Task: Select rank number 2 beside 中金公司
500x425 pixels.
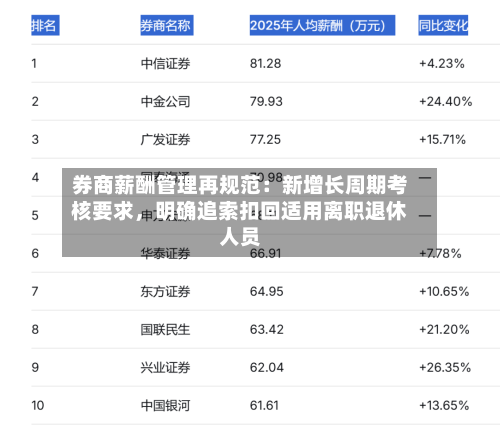Action: coord(35,101)
